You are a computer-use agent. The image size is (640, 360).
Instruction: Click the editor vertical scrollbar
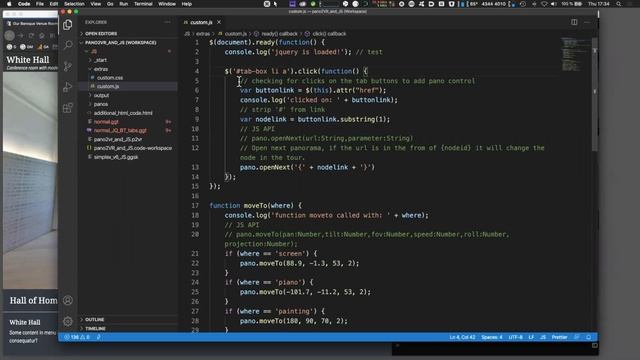(x=595, y=94)
